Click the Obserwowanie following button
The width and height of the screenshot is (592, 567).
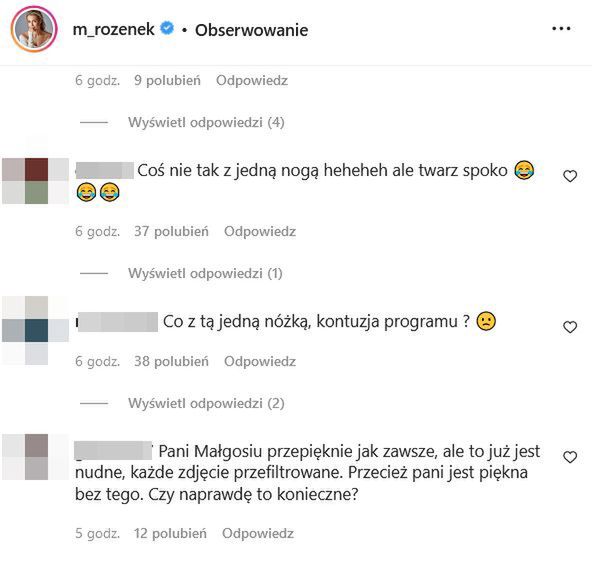click(251, 30)
